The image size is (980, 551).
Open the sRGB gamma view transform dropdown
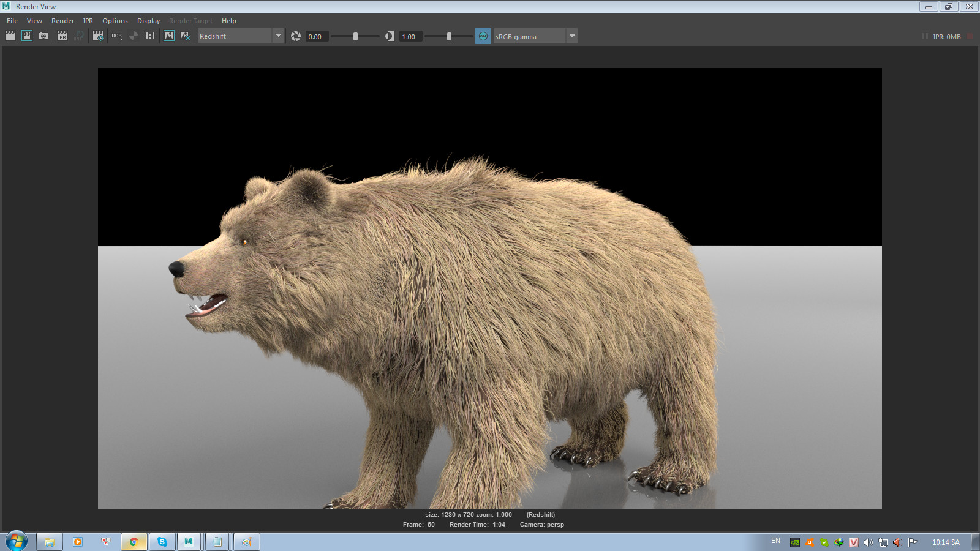pos(571,36)
